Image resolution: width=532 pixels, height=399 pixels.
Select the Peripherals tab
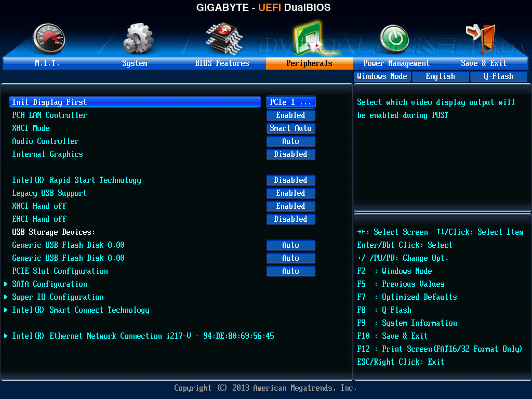click(310, 63)
